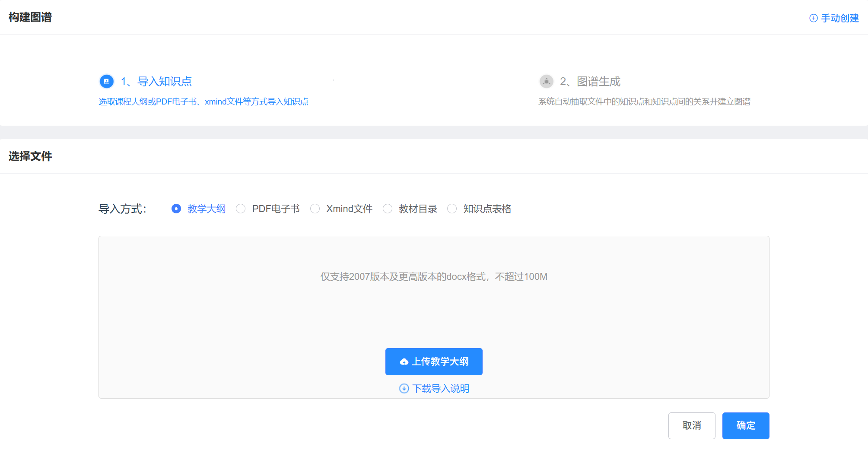Select the Xmind文件 radio option
868x450 pixels.
[315, 209]
